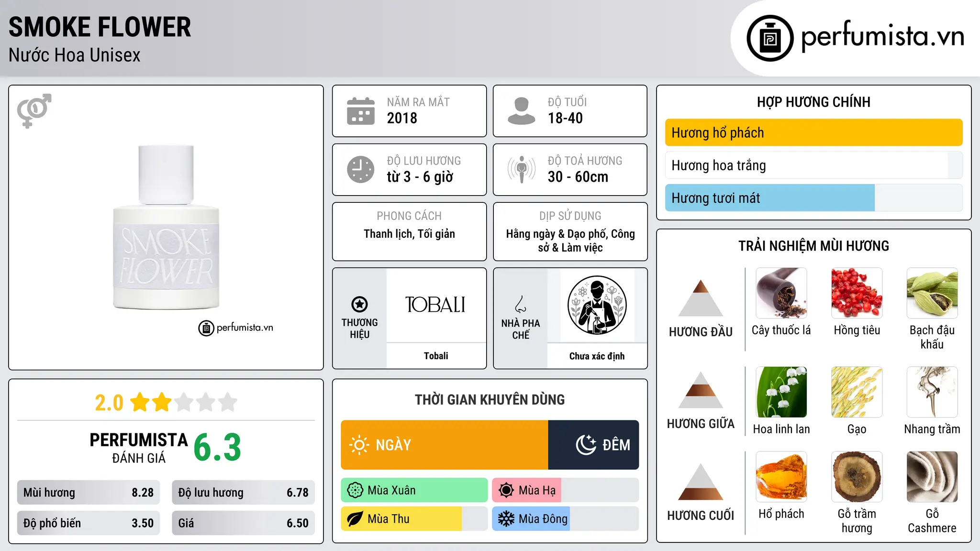
Task: Click the perfumer illustration above Chưa xác định
Action: [x=597, y=305]
